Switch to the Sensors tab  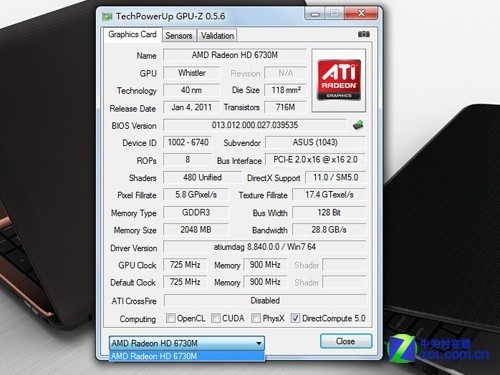coord(179,36)
